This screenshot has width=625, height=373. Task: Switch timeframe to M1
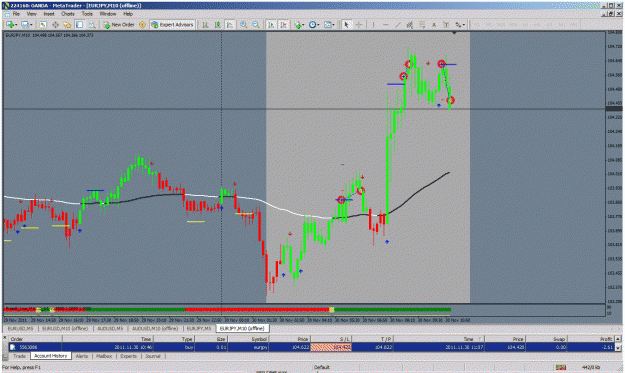(477, 25)
